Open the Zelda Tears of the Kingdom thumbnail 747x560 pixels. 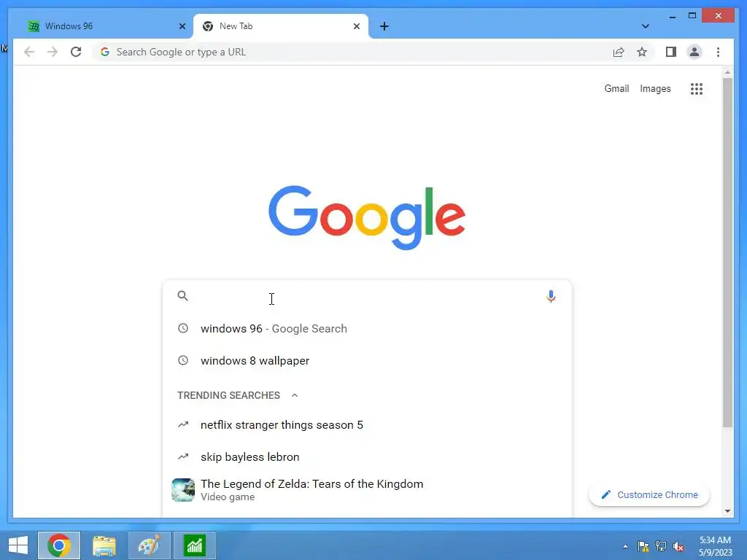click(x=183, y=490)
